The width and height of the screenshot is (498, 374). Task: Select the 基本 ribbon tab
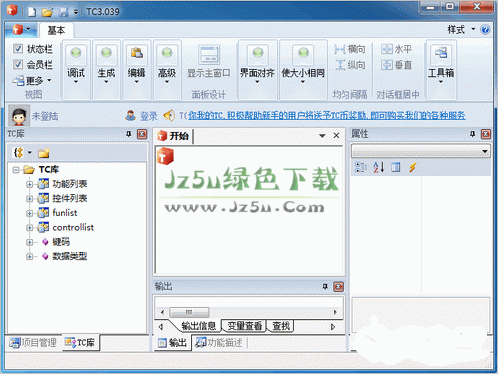[x=56, y=30]
